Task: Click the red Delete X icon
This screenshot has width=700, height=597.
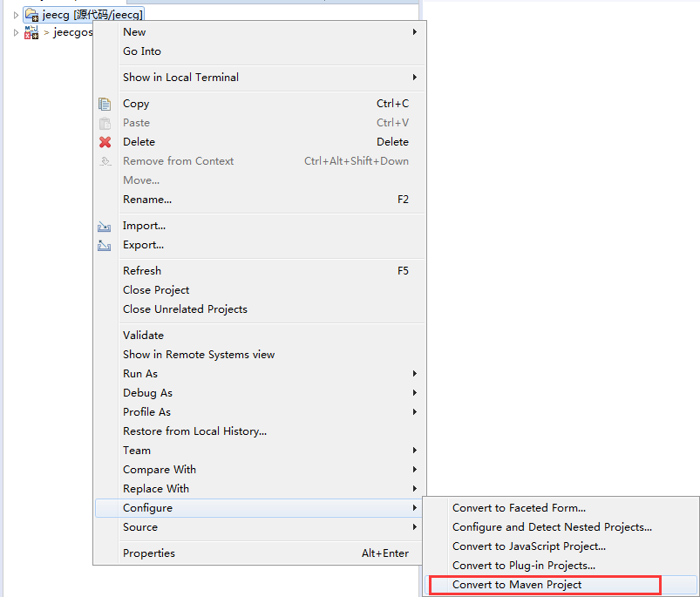Action: [105, 142]
